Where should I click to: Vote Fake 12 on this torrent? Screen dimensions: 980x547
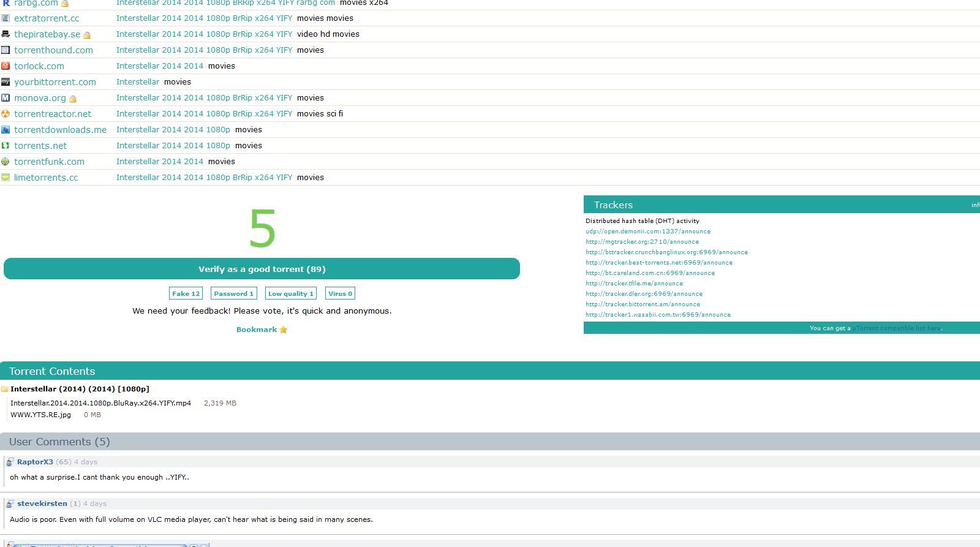pos(186,293)
